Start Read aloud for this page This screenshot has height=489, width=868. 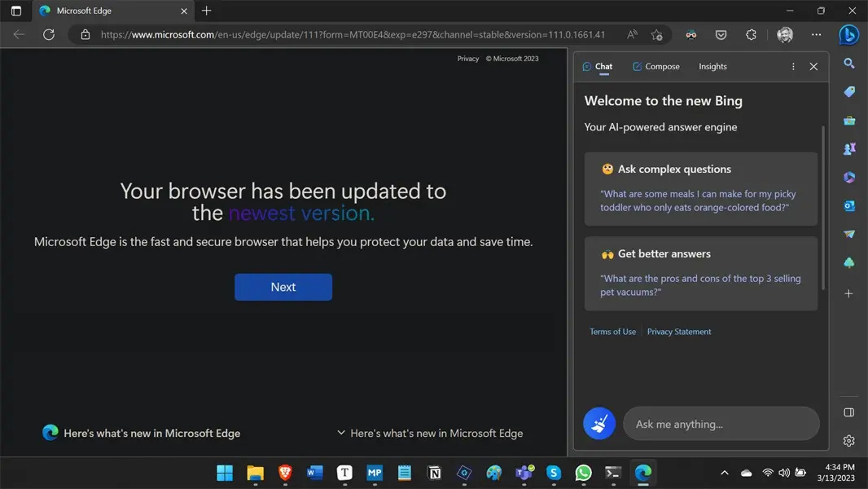(x=632, y=35)
